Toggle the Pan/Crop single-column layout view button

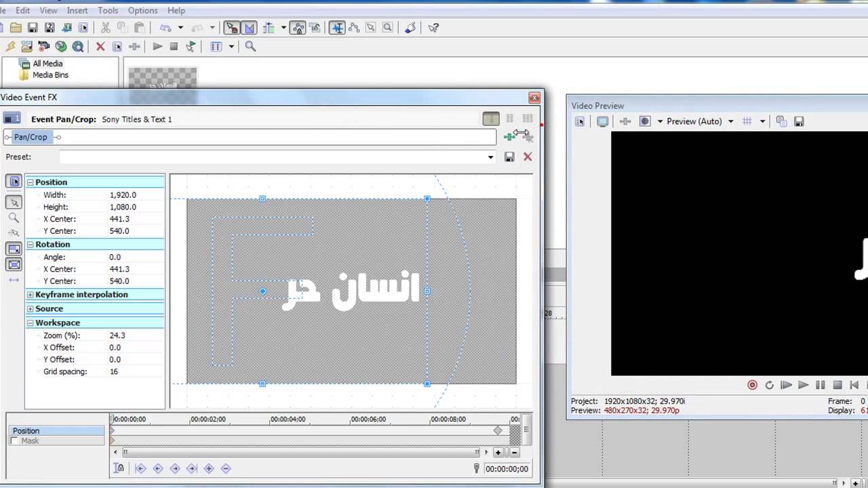[x=491, y=119]
